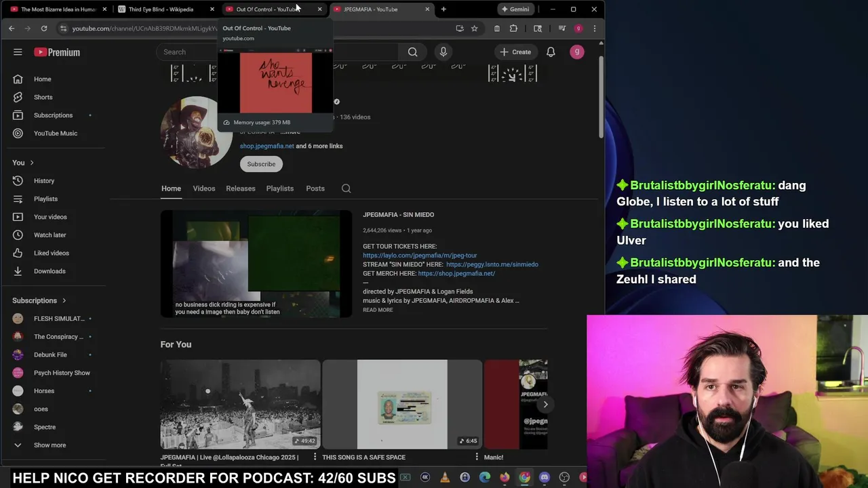Go back in Chrome browser

12,28
